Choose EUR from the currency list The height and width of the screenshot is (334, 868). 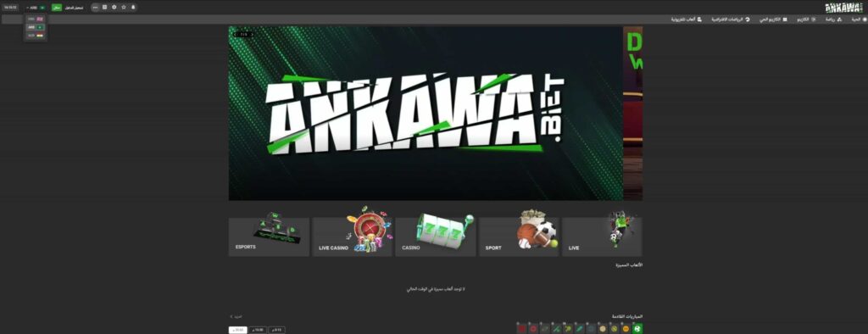tap(36, 35)
